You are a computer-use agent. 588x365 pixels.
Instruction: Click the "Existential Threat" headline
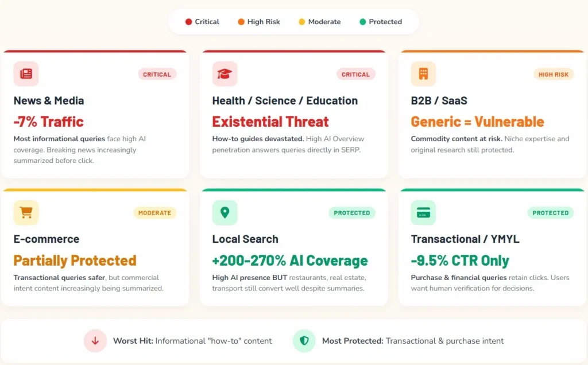pyautogui.click(x=270, y=122)
